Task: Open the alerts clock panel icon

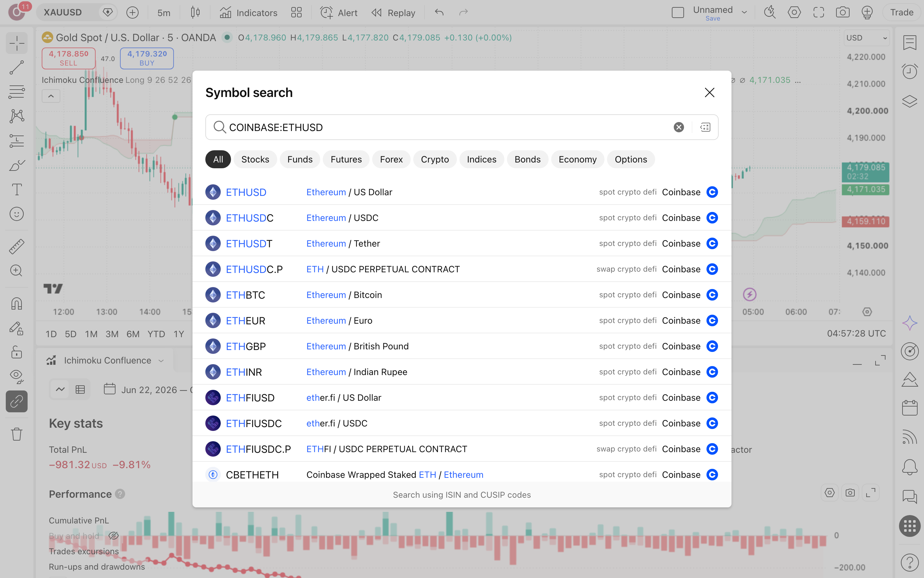Action: pos(910,72)
